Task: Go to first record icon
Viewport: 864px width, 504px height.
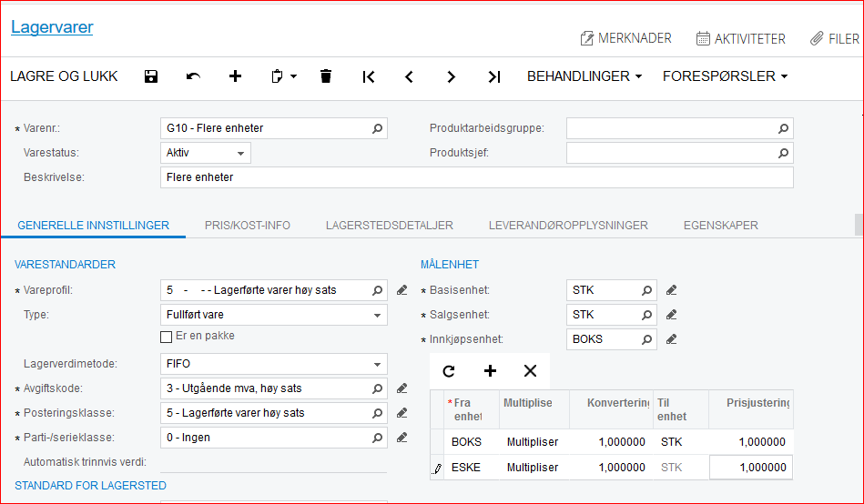Action: [368, 76]
